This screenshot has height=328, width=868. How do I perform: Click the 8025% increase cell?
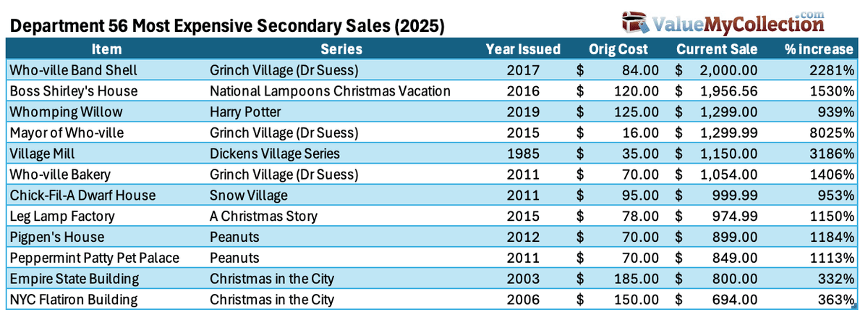(x=832, y=133)
